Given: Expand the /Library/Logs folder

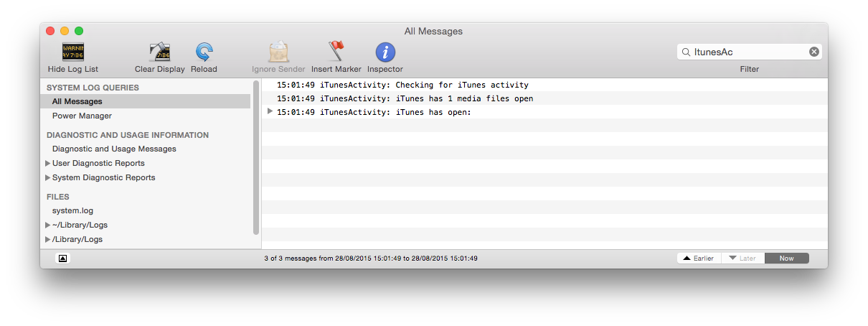Looking at the screenshot, I should pos(48,240).
